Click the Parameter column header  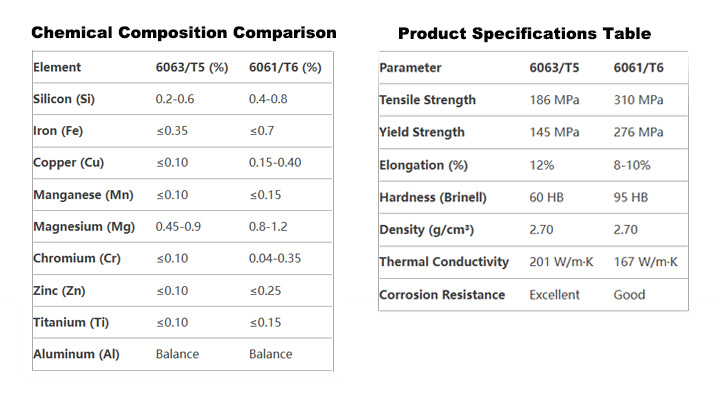pyautogui.click(x=410, y=68)
